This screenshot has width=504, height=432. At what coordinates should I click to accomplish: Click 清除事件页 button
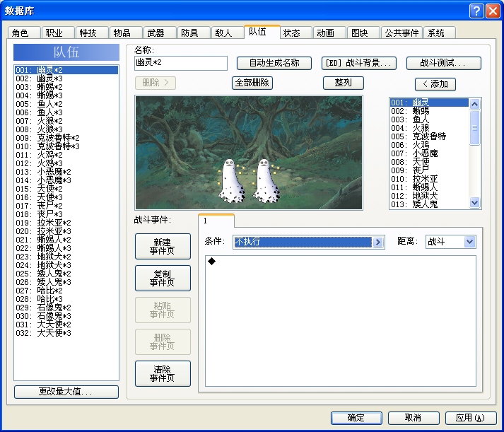(x=163, y=373)
